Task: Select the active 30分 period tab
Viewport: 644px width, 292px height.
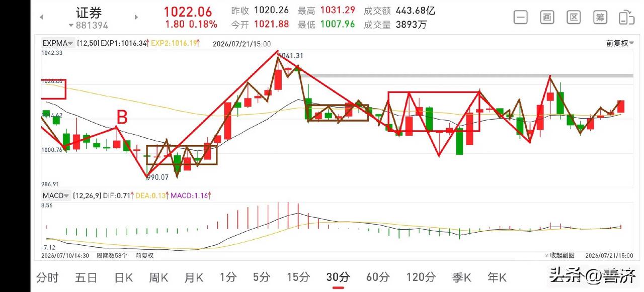Action: (338, 277)
